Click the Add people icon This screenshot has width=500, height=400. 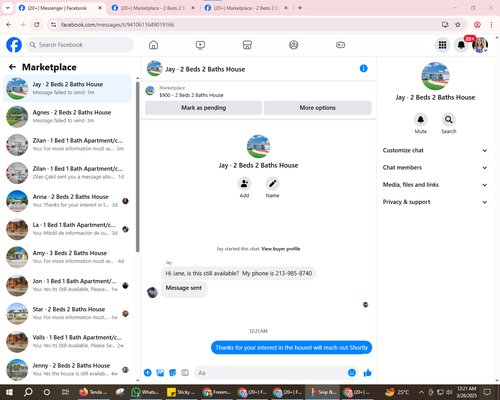[x=244, y=184]
